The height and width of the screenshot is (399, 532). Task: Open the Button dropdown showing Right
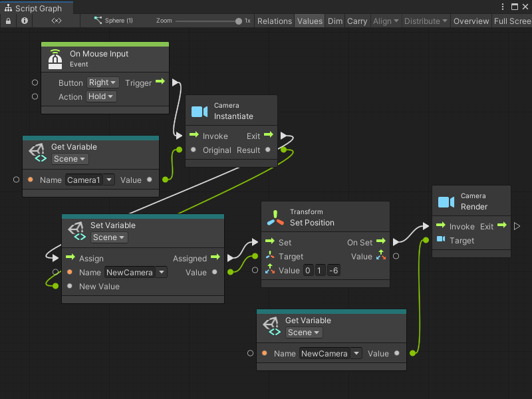click(102, 82)
